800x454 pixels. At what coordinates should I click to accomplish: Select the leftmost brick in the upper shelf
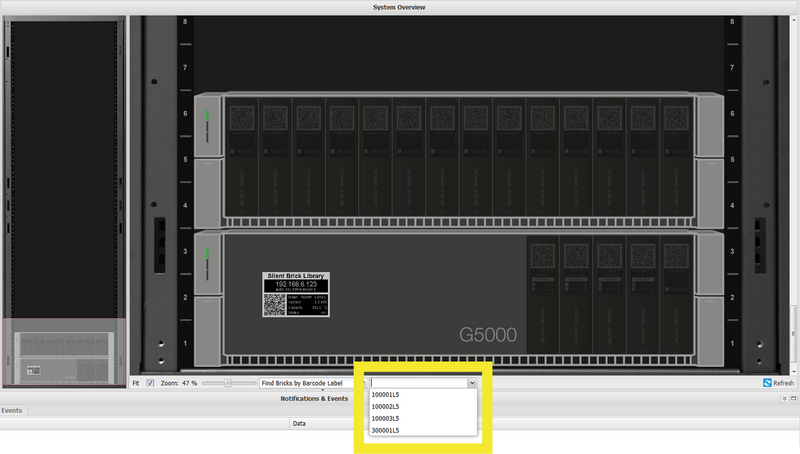[240, 153]
